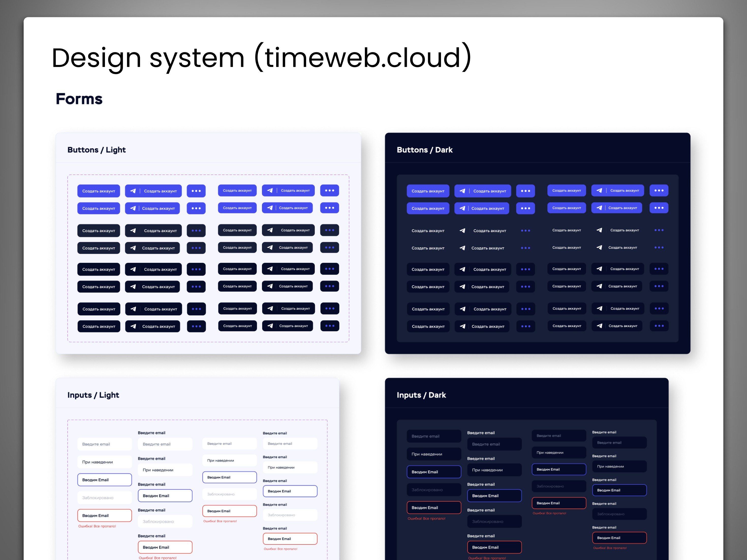This screenshot has width=747, height=560.
Task: Click paper plane icon in top-left Buttons / Light button
Action: [x=133, y=191]
